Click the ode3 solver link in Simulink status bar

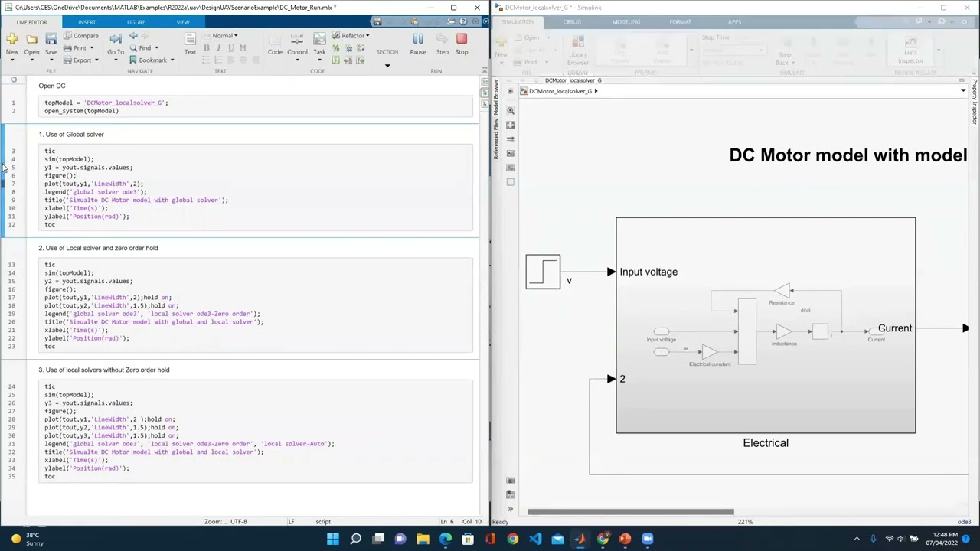point(964,522)
